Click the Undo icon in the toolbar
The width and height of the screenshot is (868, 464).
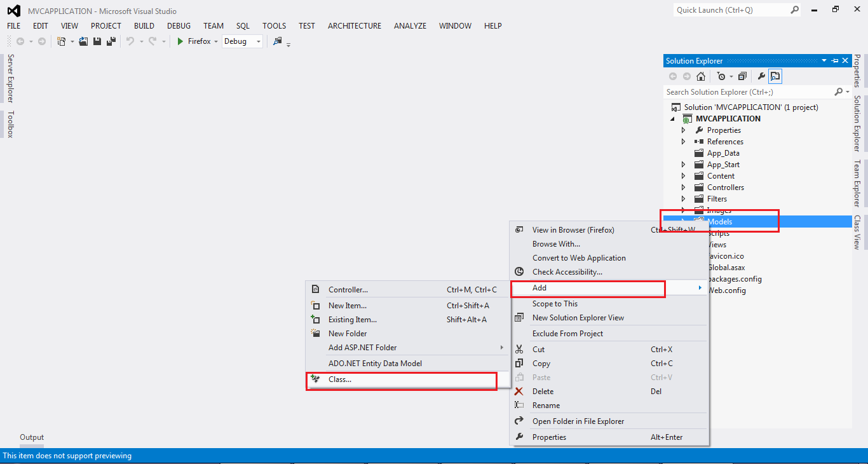coord(130,41)
